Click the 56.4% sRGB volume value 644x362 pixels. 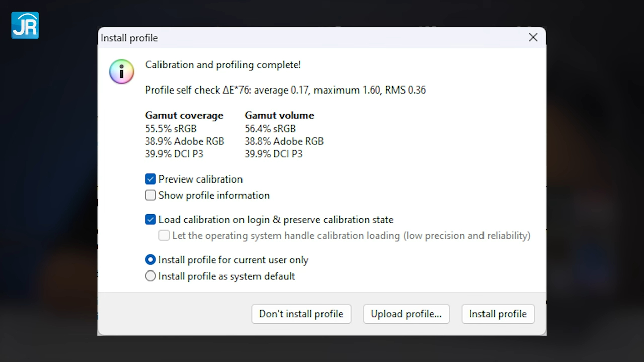(x=270, y=129)
